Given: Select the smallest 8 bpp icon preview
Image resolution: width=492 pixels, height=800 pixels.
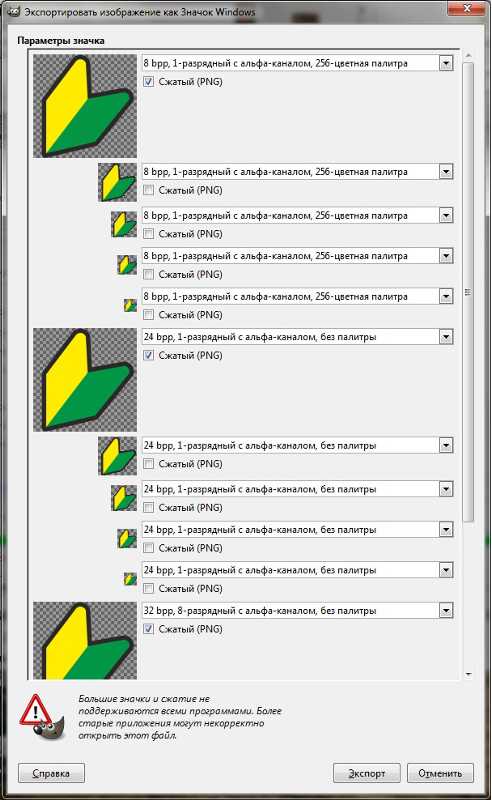Looking at the screenshot, I should 131,305.
